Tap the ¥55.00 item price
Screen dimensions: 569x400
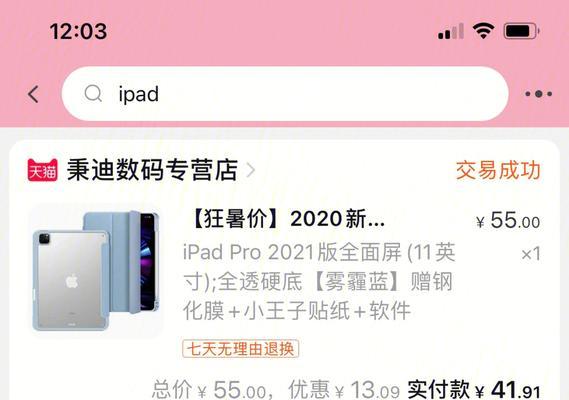(x=508, y=220)
